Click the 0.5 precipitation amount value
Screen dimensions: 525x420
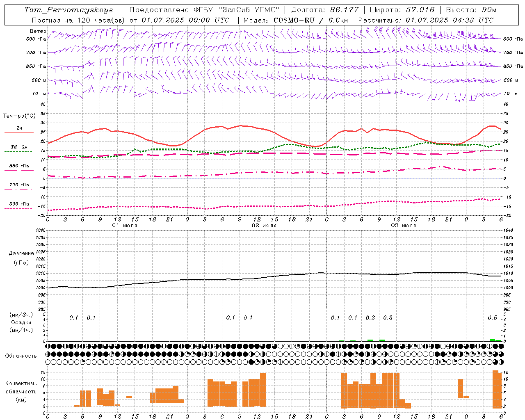coord(492,317)
